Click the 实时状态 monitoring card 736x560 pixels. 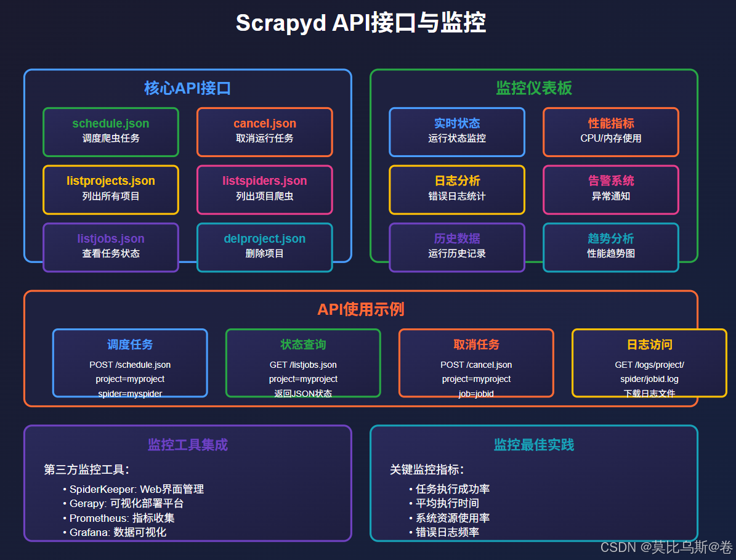pyautogui.click(x=457, y=132)
